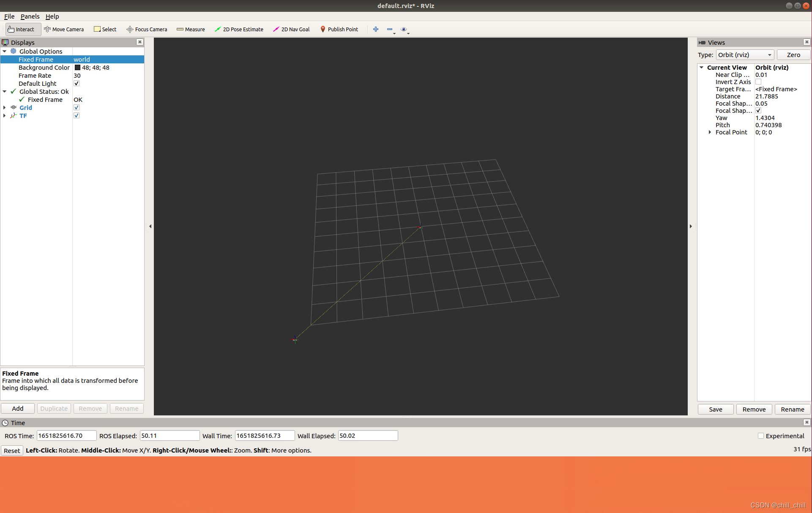Enable the Experimental checkbox
The height and width of the screenshot is (513, 812).
761,436
